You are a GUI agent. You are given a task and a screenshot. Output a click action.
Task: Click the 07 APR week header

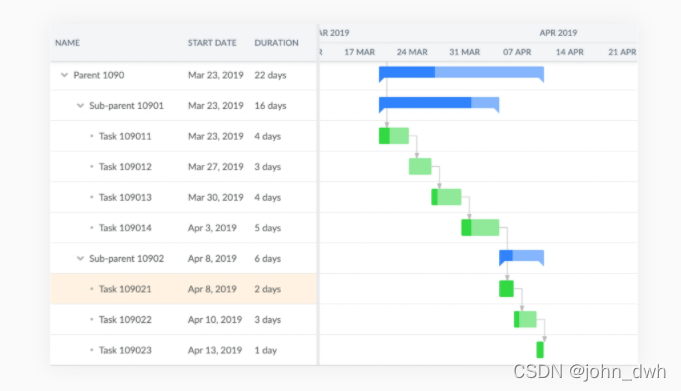click(517, 52)
